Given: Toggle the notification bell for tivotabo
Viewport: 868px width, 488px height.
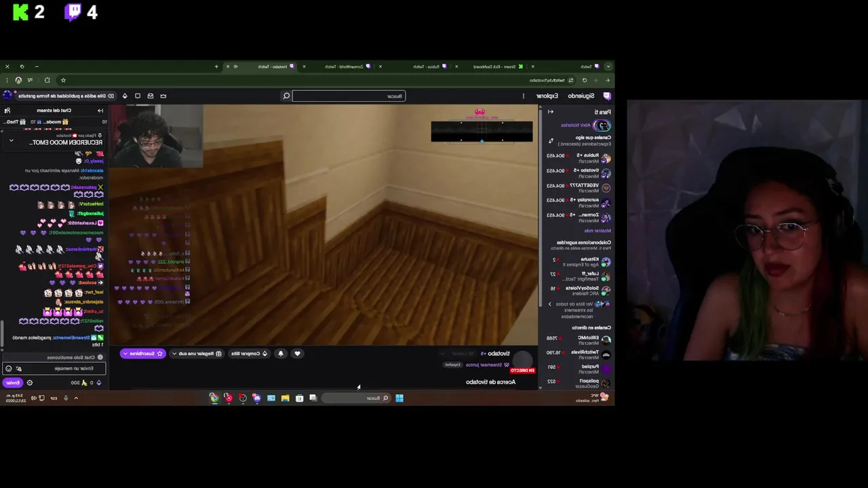Looking at the screenshot, I should point(281,353).
